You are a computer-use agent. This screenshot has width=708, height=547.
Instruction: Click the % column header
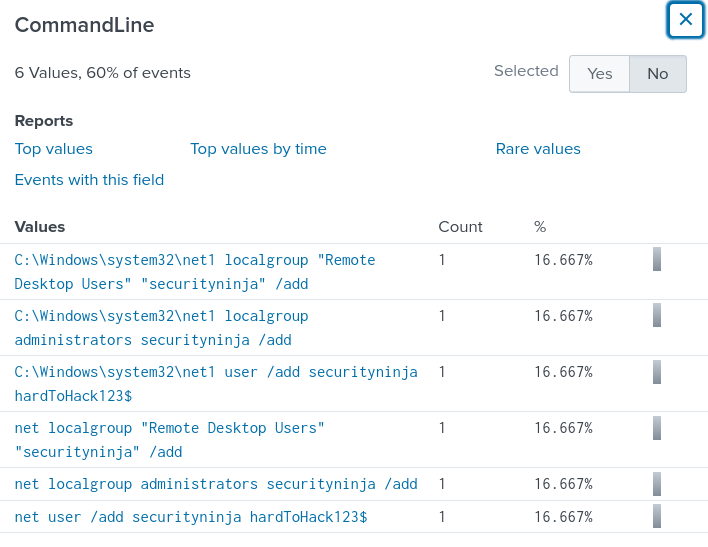[x=540, y=227]
